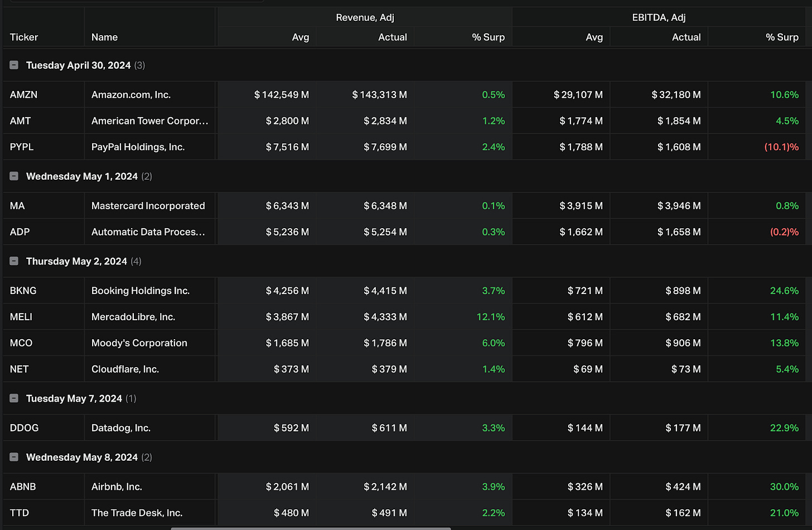Click the Revenue, Adj group header

click(365, 17)
